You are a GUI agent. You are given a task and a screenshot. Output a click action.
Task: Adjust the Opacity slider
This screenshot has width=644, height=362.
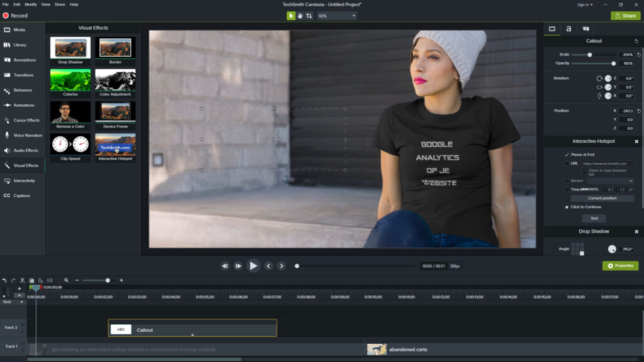pyautogui.click(x=613, y=63)
